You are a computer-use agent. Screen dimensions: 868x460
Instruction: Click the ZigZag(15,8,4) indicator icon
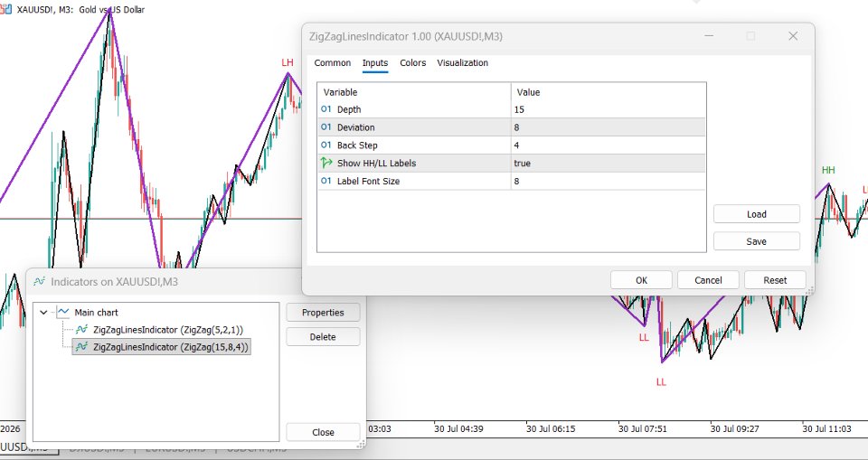[x=82, y=347]
